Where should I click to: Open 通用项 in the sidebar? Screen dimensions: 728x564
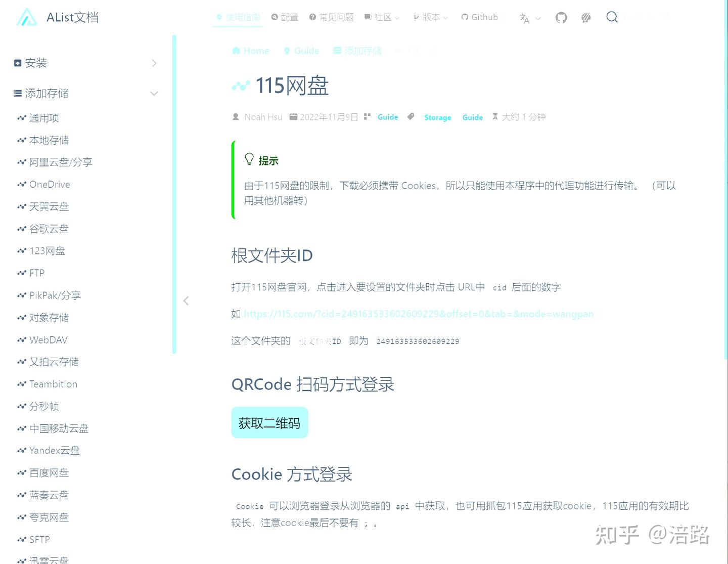[38, 118]
